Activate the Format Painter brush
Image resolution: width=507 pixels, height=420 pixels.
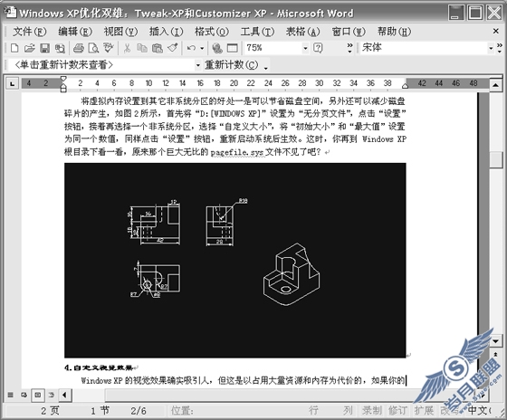(x=173, y=48)
